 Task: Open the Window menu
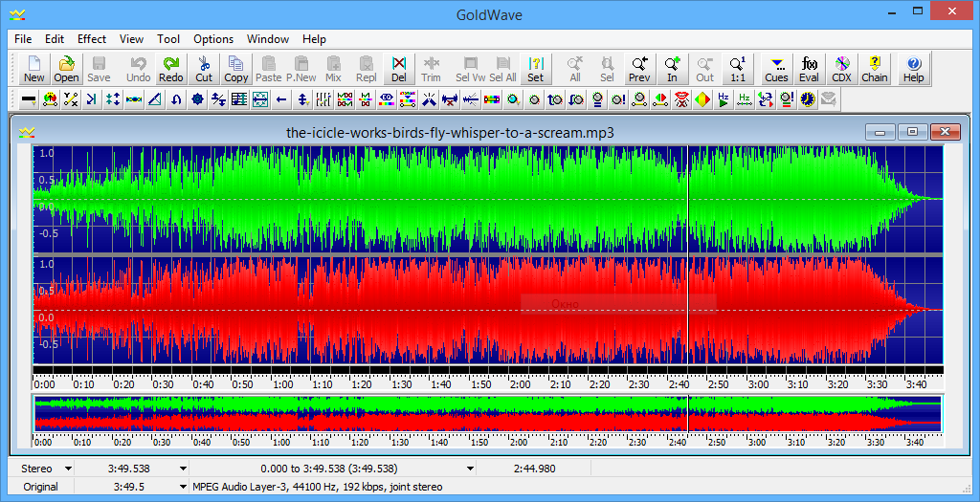coord(268,38)
